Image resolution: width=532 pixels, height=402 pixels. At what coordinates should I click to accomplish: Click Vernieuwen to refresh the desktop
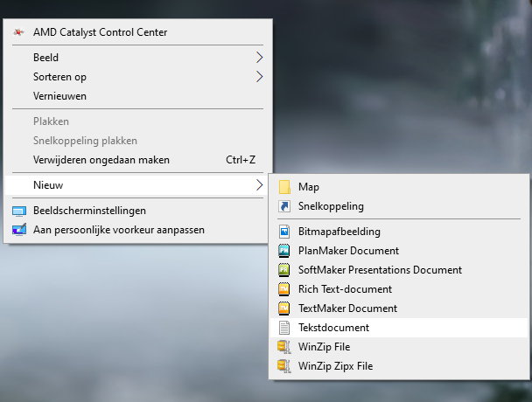(x=59, y=96)
